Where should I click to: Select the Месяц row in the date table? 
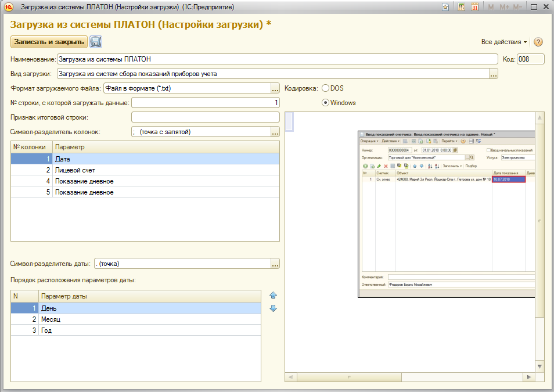click(136, 319)
